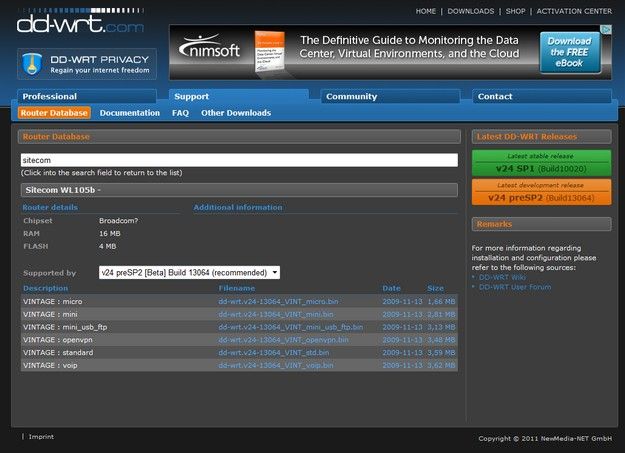Click the AdChoices icon on banner
Viewport: 625px width, 453px height.
[606, 29]
